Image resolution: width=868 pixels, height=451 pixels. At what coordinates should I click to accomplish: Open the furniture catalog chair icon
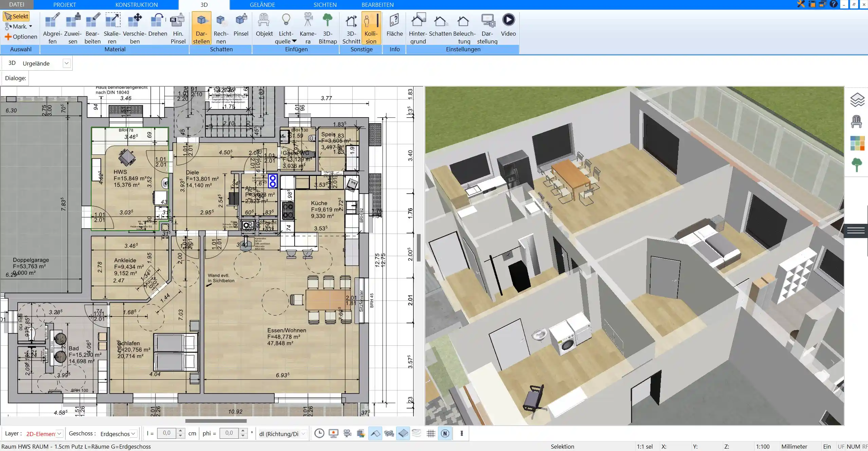[856, 121]
